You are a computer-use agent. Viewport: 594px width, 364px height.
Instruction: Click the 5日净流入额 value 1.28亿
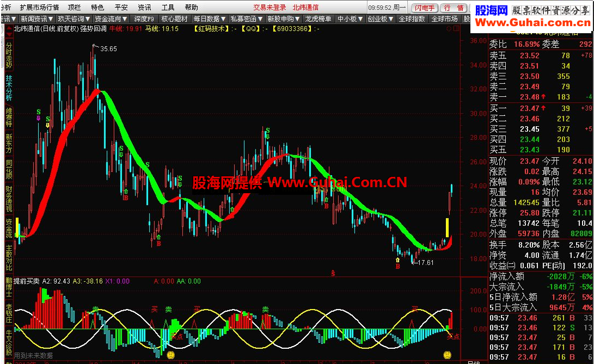(564, 297)
